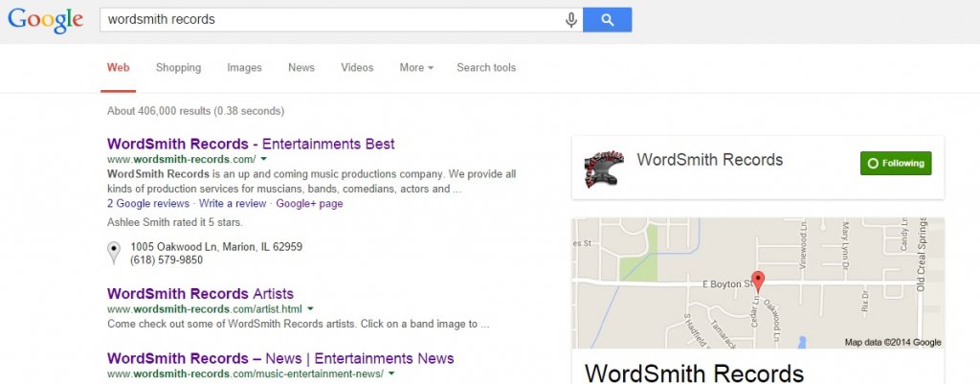Screen dimensions: 980x384
Task: Toggle the green Following button
Action: [896, 163]
